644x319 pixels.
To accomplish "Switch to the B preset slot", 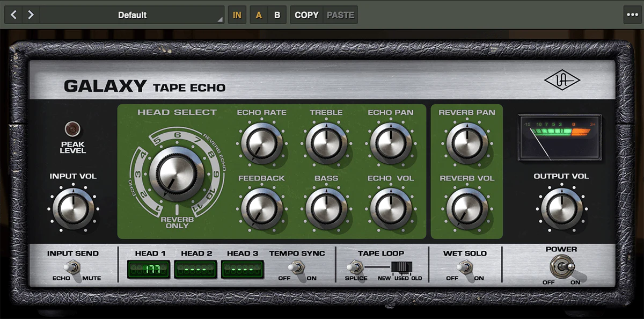I will [277, 15].
